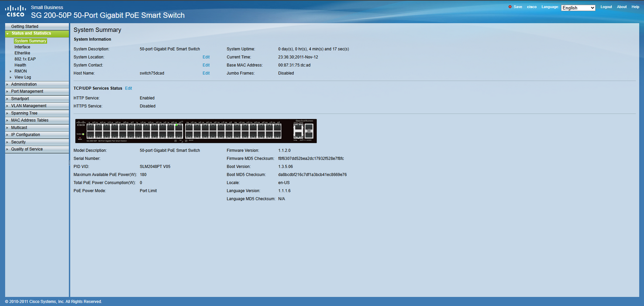
Task: Click the Cisco copyright footer text
Action: (53, 302)
